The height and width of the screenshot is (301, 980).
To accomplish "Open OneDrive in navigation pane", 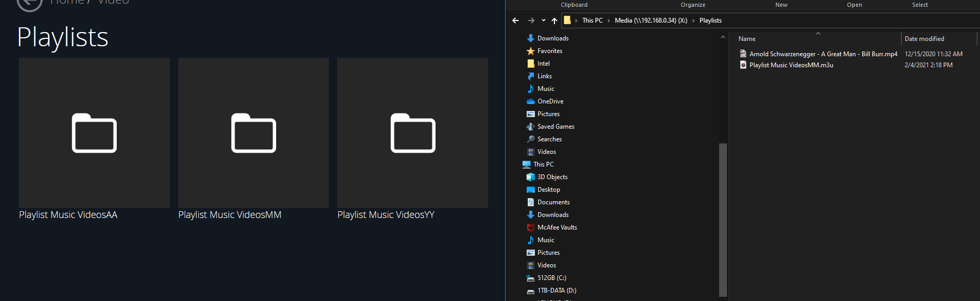I will click(x=550, y=101).
